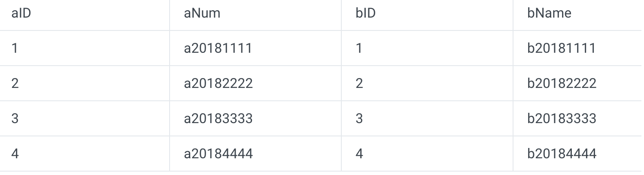Screen dimensions: 644x175
Task: Select the cell containing a20181111
Action: (218, 48)
